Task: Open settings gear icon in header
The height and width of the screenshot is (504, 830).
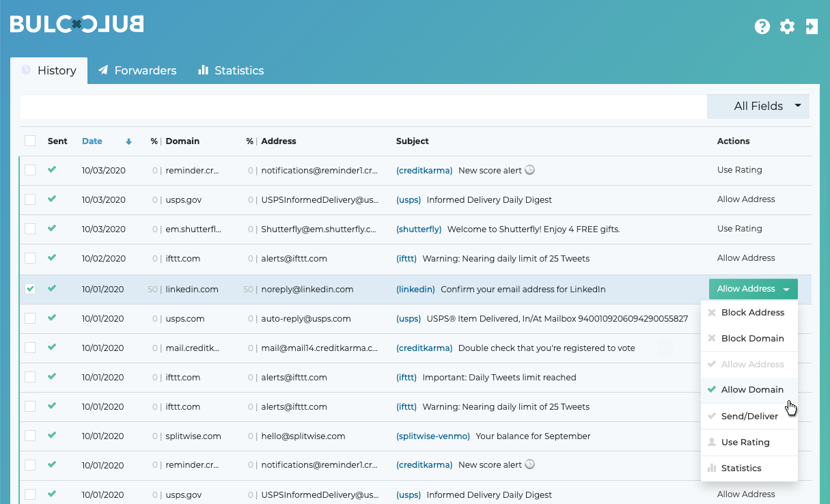Action: [787, 27]
